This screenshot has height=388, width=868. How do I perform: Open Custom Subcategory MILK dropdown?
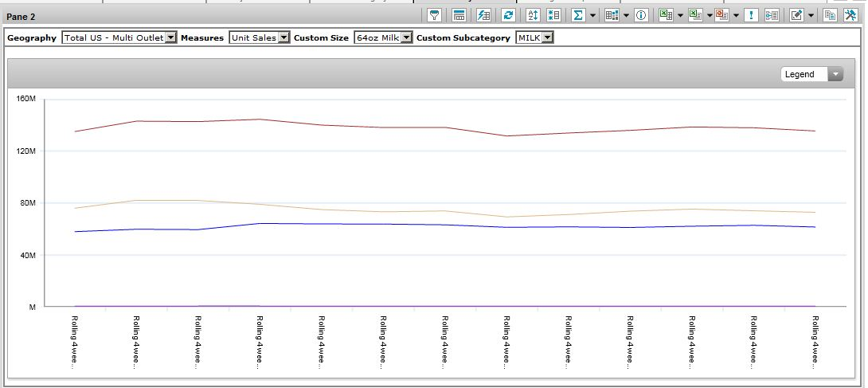click(547, 38)
